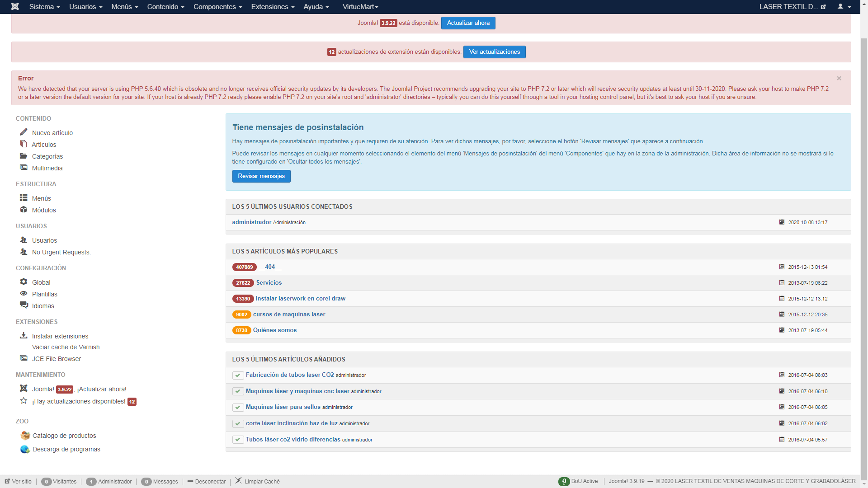
Task: Click the Limpiar Caché broom icon
Action: [x=238, y=480]
